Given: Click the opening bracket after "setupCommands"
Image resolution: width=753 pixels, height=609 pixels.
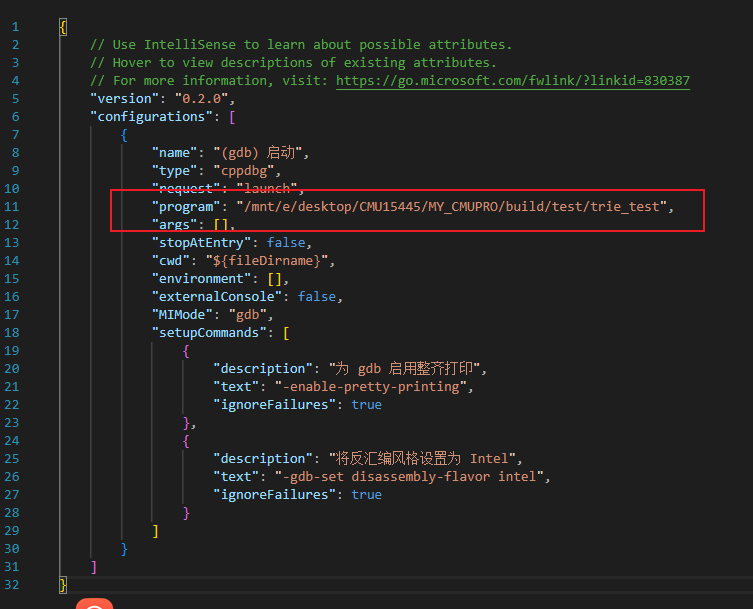Looking at the screenshot, I should (286, 333).
